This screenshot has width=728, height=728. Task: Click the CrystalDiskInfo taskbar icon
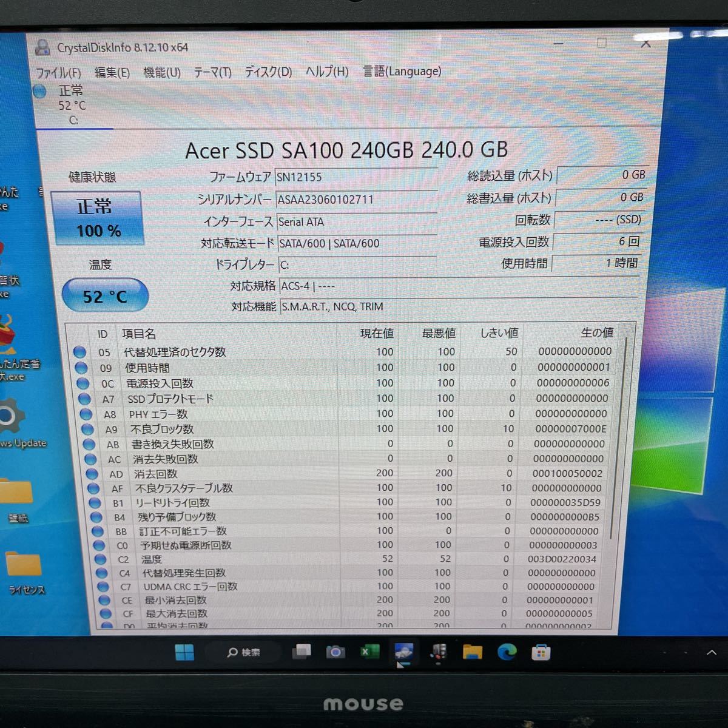(403, 652)
